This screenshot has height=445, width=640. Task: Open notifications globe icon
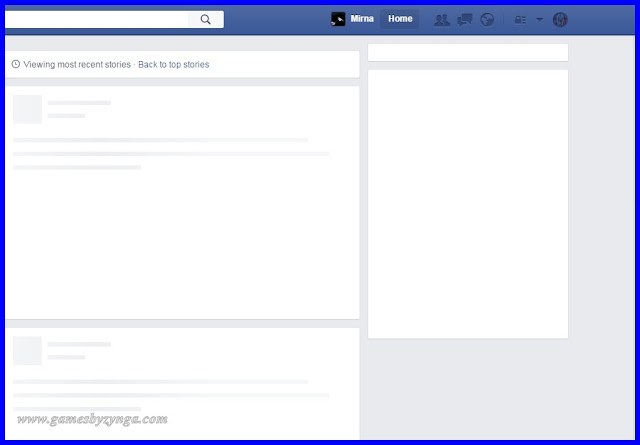tap(487, 20)
